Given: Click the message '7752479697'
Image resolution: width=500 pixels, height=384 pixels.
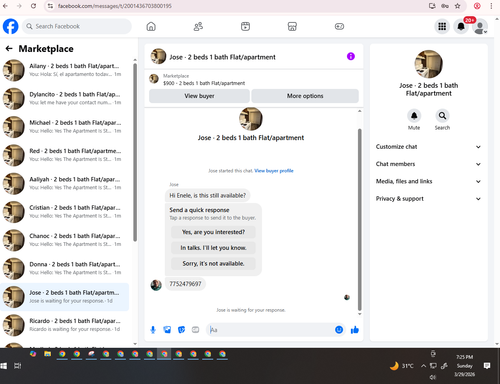Looking at the screenshot, I should click(185, 284).
